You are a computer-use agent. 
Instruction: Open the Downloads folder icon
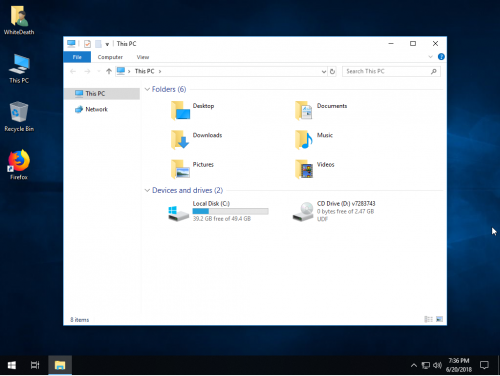tap(180, 139)
